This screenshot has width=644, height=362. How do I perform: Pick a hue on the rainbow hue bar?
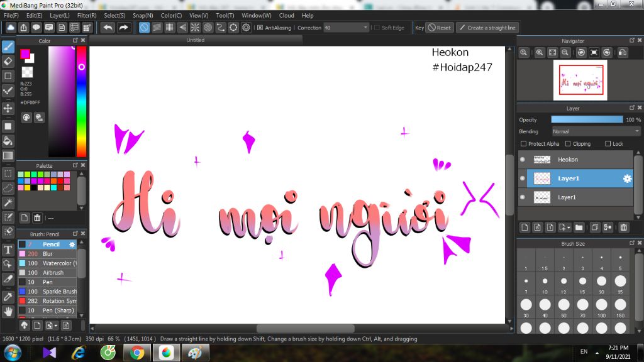click(81, 101)
